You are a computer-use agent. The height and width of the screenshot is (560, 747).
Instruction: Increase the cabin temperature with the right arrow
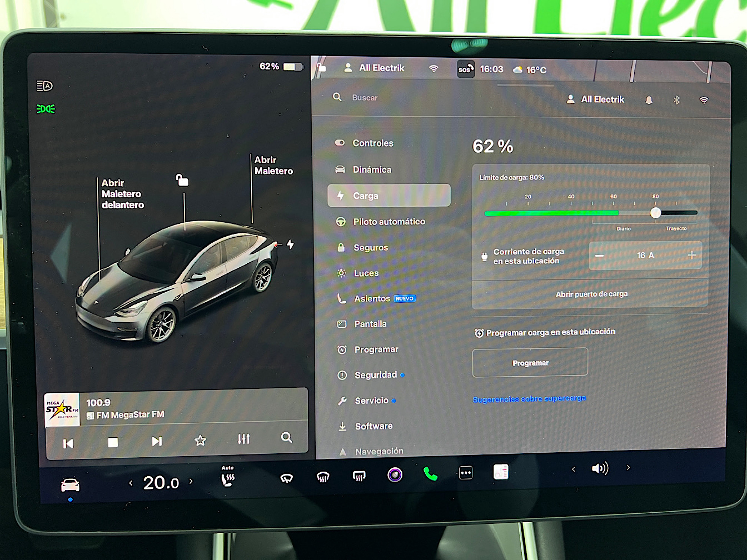point(191,481)
